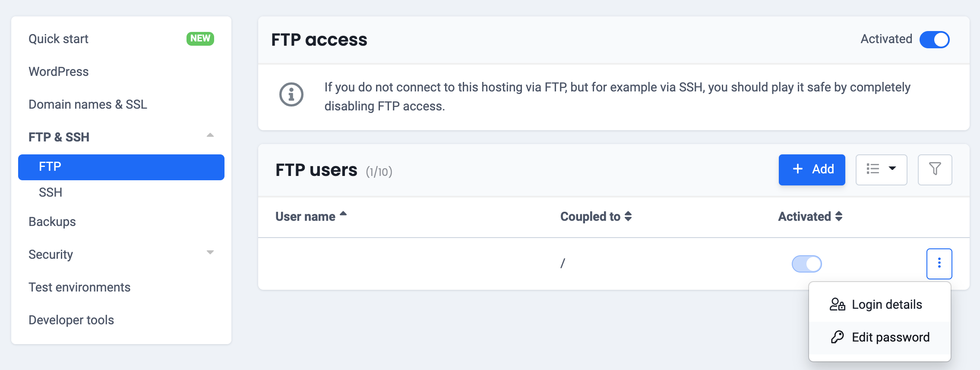Screen dimensions: 980x370
Task: Click the plus icon on Add button
Action: [x=798, y=169]
